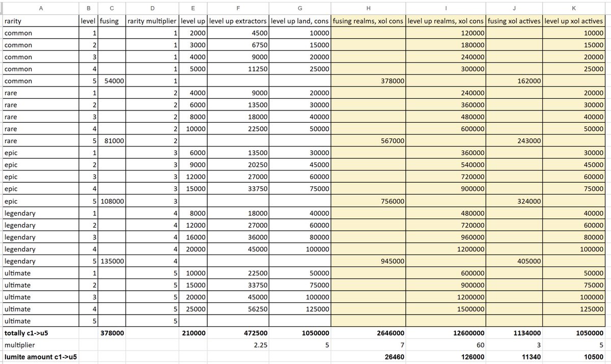Select the total 1134000 cell
Viewport: 611px width, 364px height.
[515, 333]
